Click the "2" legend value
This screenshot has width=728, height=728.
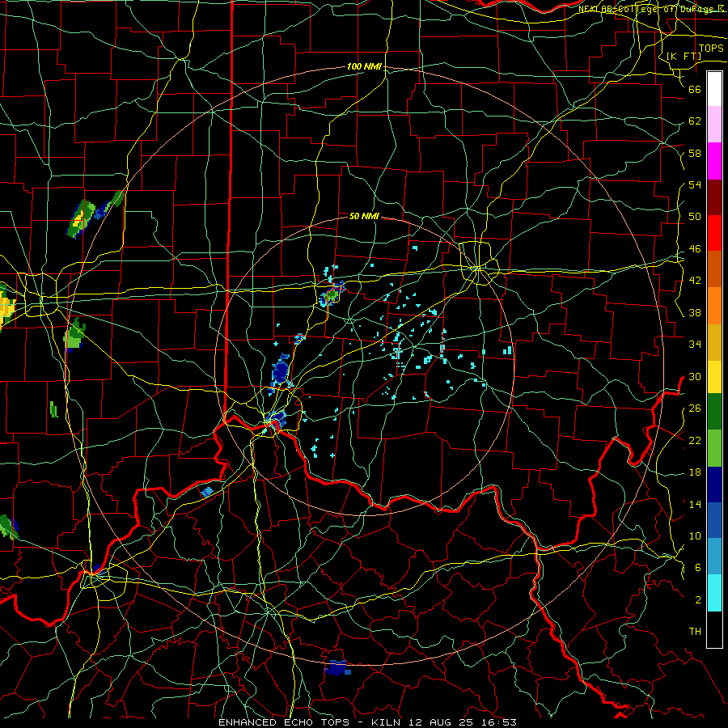pos(697,600)
